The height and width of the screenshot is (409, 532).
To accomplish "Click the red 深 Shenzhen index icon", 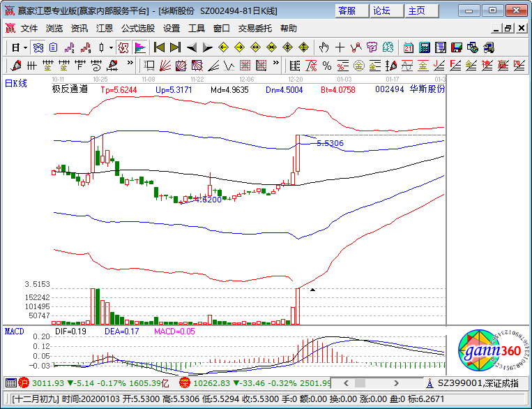I will [x=185, y=383].
